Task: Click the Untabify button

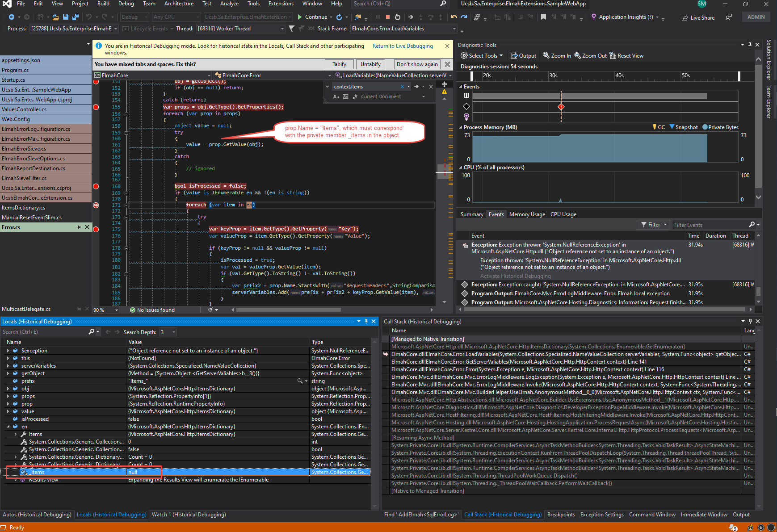Action: click(370, 64)
